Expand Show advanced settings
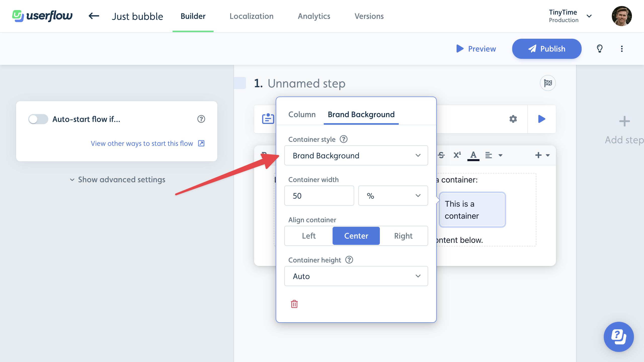 coord(117,179)
